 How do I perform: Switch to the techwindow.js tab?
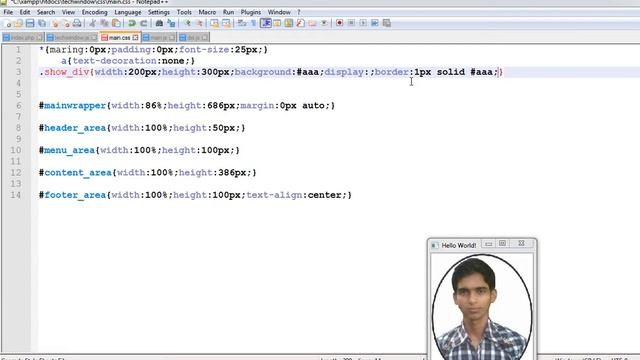click(x=72, y=38)
